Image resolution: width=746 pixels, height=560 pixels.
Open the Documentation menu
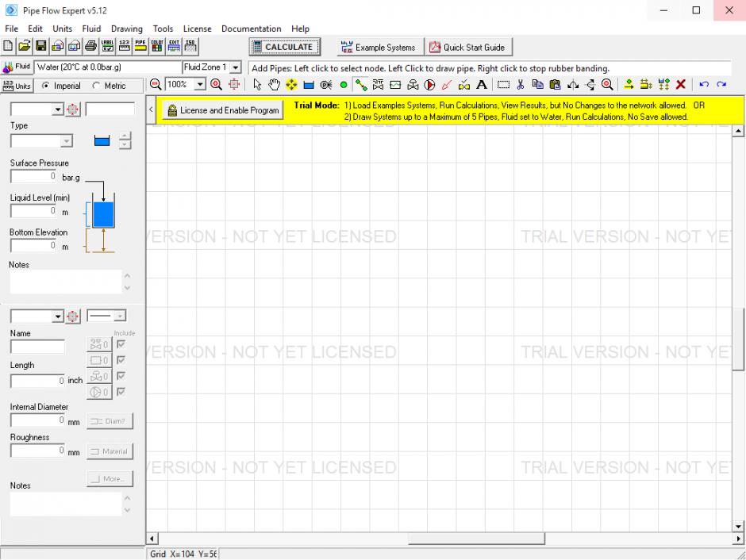click(x=252, y=29)
